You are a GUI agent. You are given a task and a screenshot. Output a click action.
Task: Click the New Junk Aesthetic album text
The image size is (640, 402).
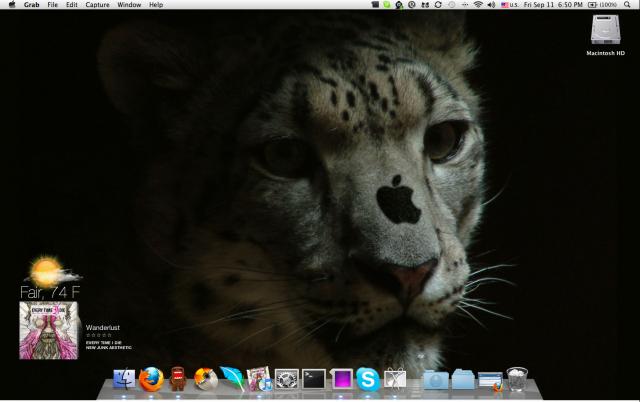point(109,348)
